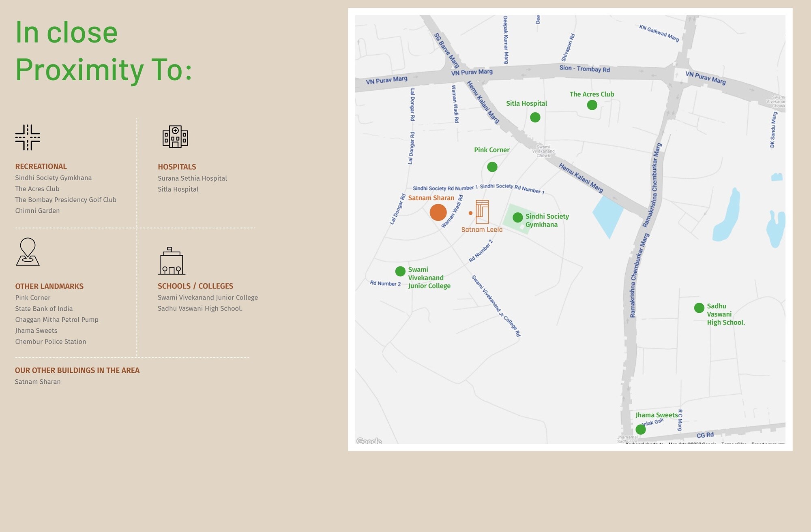The height and width of the screenshot is (532, 811).
Task: Click the green Sitla Hospital map marker
Action: pyautogui.click(x=535, y=118)
